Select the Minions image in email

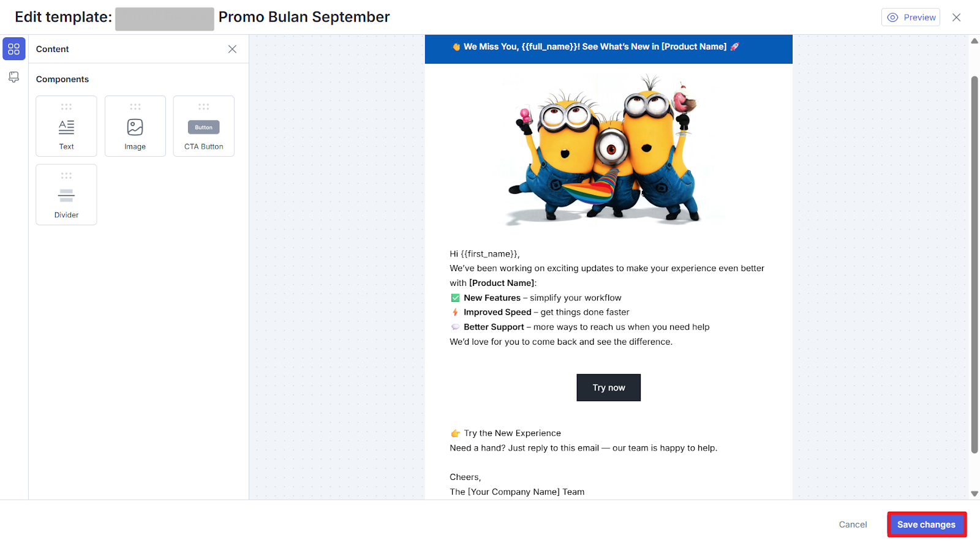tap(608, 150)
